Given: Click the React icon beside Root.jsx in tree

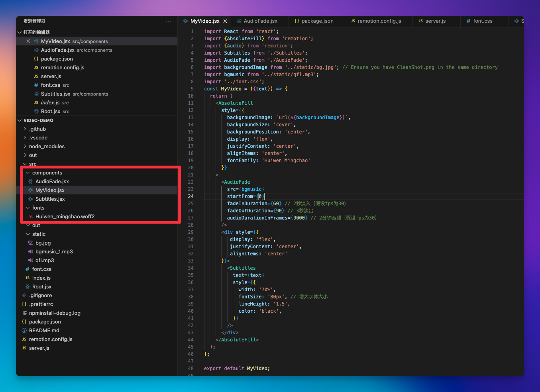Looking at the screenshot, I should click(27, 287).
